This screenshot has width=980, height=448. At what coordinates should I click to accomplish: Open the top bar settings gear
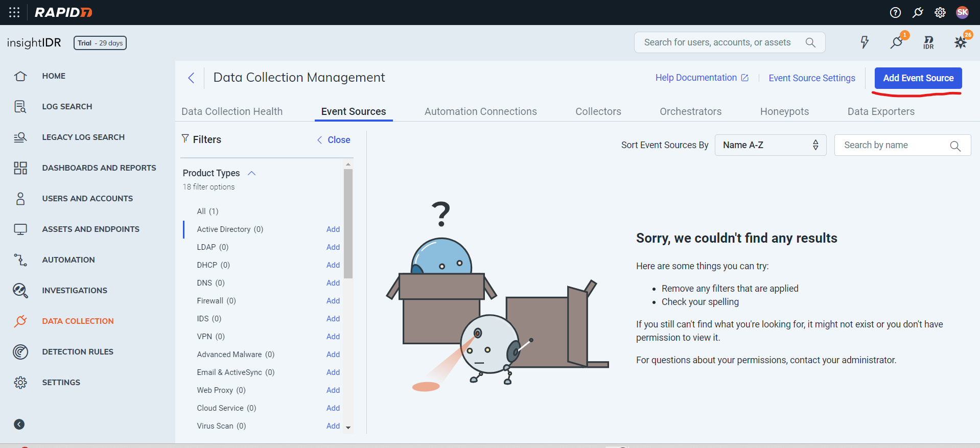pos(940,12)
